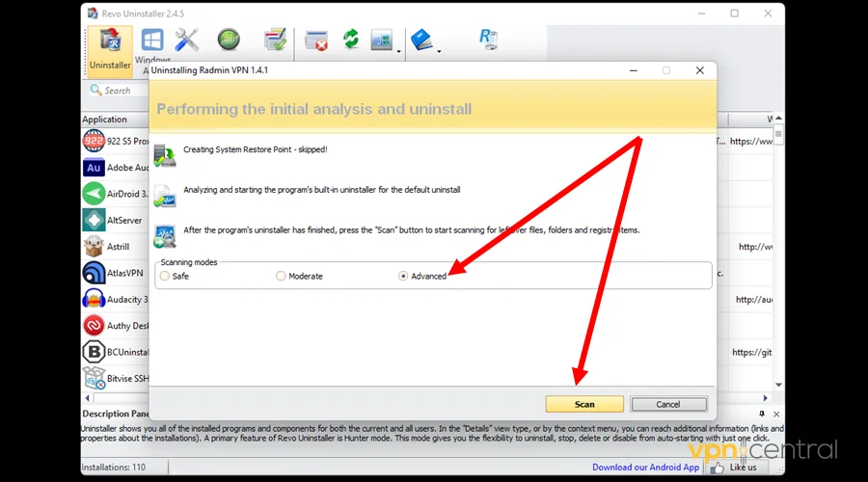Click into the Search field

119,91
